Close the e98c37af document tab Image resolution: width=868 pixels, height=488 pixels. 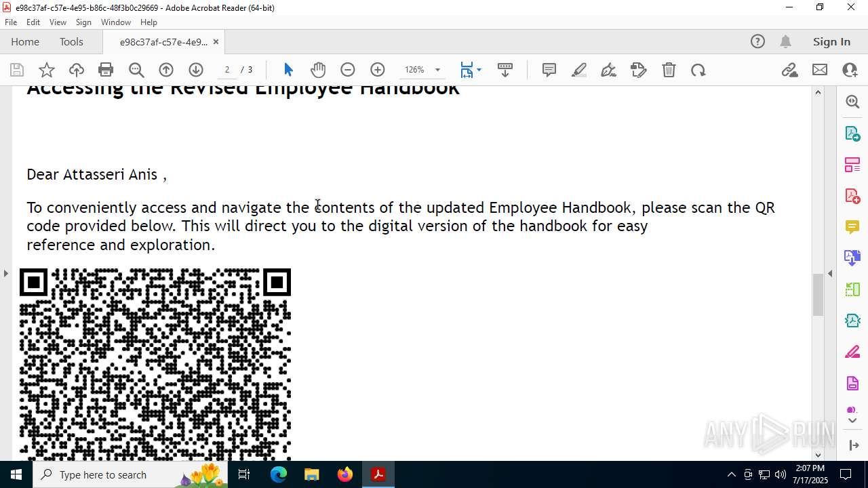(x=216, y=42)
